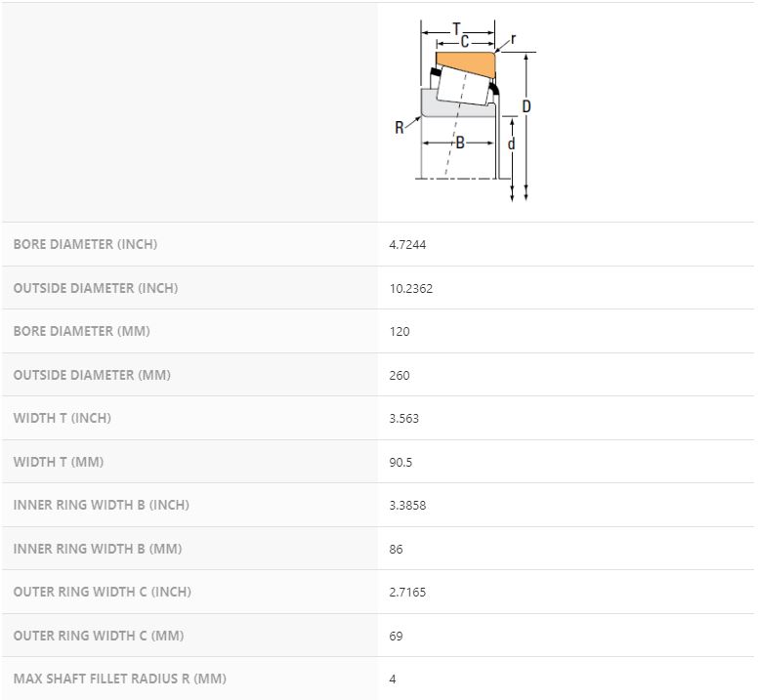
Task: Click the 10.2362 outside diameter value
Action: 410,288
